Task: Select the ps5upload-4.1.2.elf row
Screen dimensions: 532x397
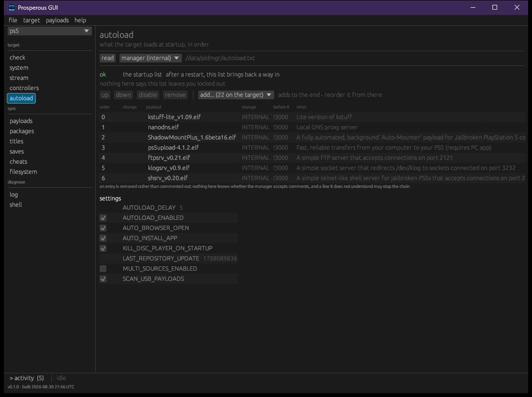Action: 312,147
